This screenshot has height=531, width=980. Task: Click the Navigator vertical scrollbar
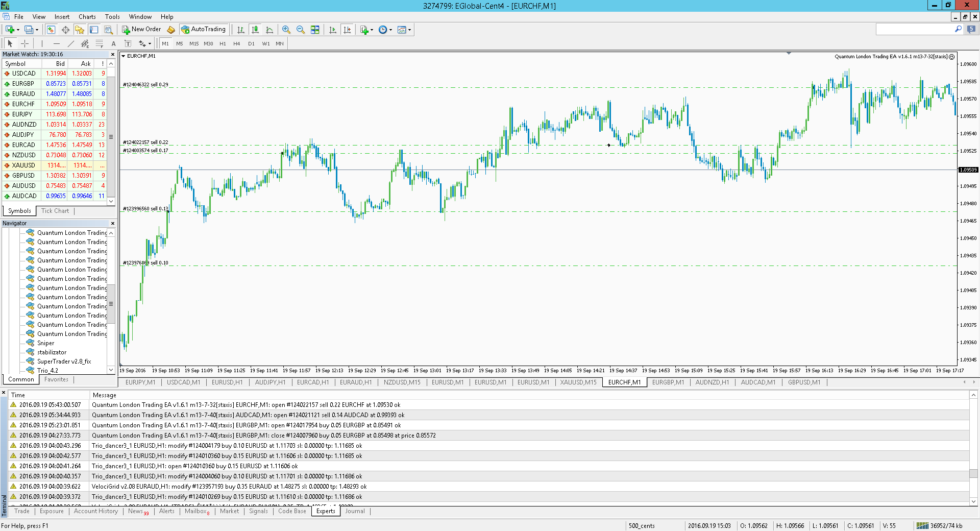pyautogui.click(x=111, y=301)
